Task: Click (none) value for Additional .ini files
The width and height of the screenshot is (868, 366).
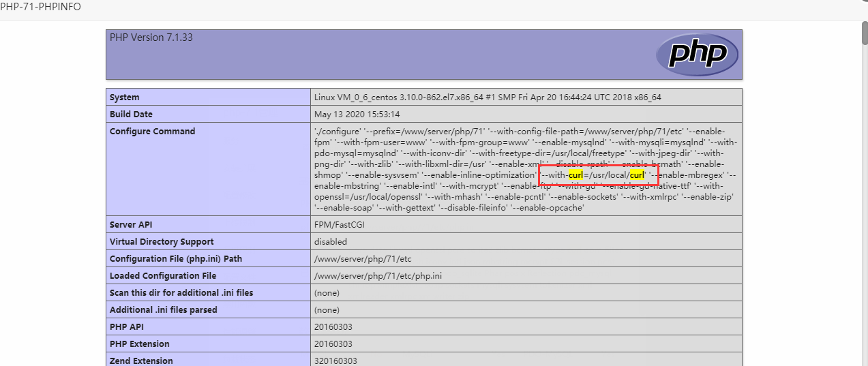Action: click(327, 310)
